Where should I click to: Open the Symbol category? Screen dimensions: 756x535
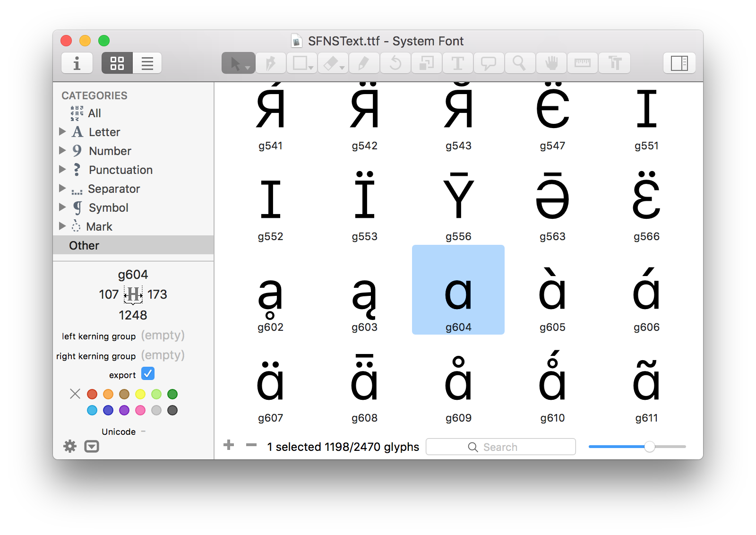[108, 207]
